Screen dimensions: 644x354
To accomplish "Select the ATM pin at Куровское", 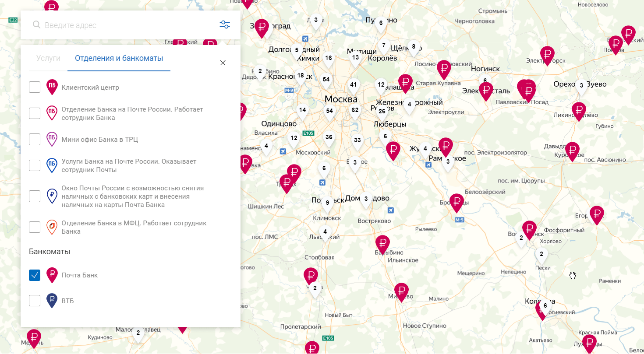I will coord(572,151).
